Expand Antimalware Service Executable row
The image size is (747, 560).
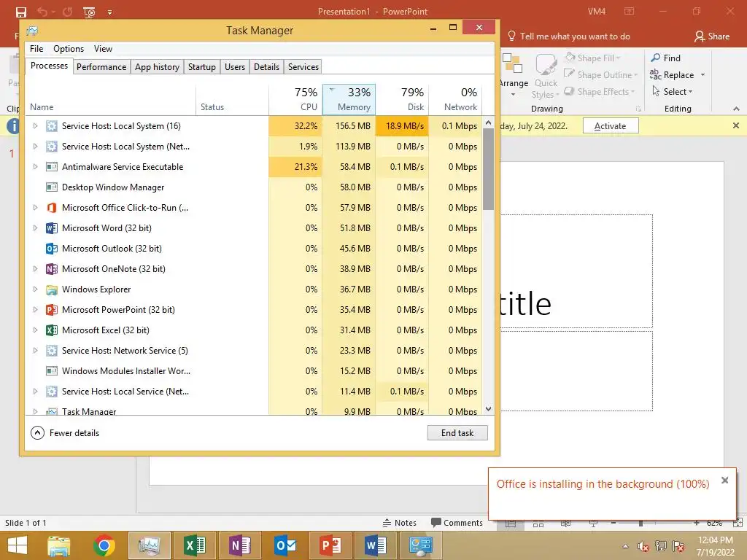[35, 167]
